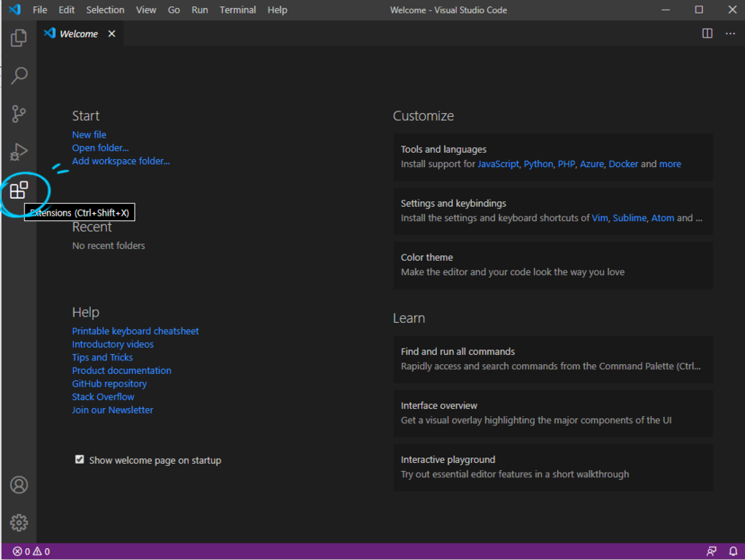
Task: Open the Search view icon
Action: click(x=19, y=76)
